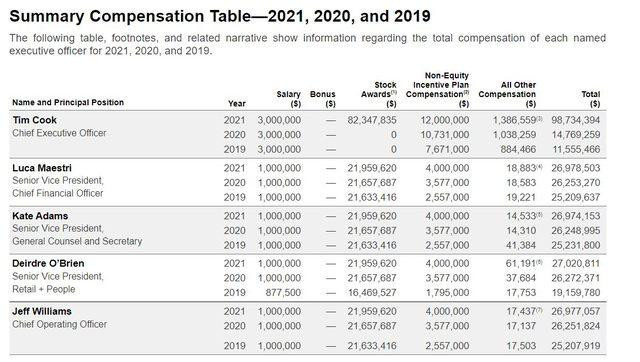
Task: Select the Name and Principal Position header
Action: (x=68, y=102)
